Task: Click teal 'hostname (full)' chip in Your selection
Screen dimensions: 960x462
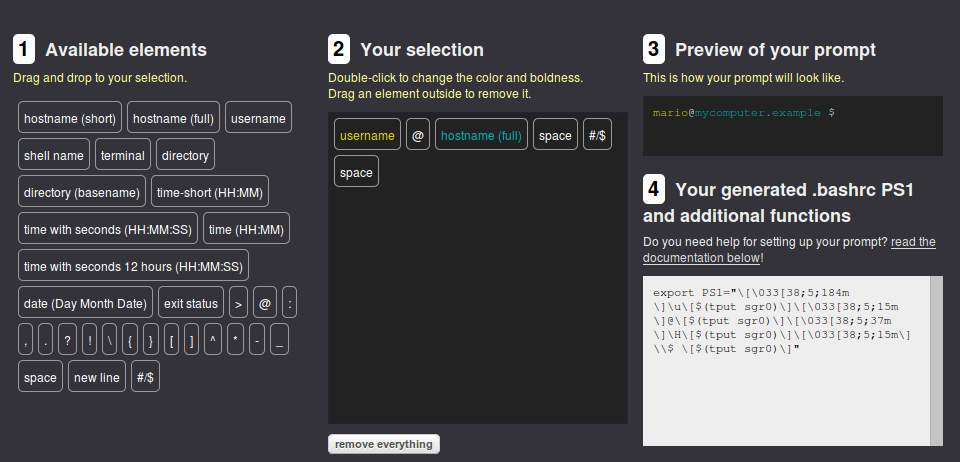Action: coord(481,135)
